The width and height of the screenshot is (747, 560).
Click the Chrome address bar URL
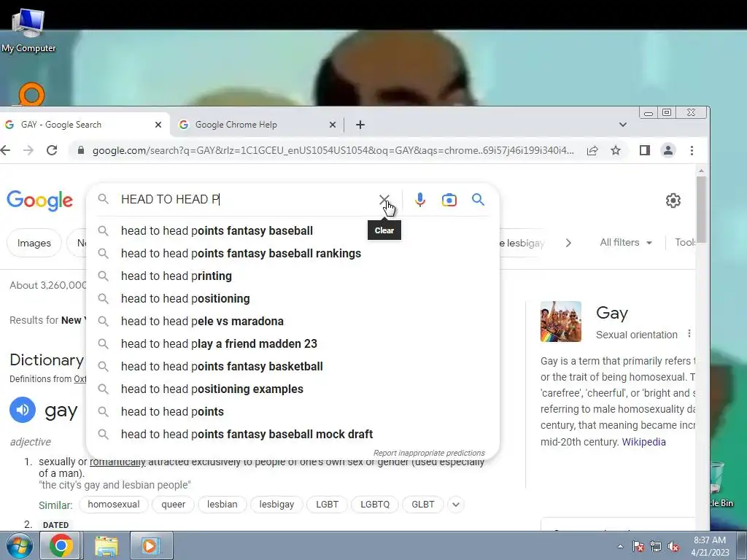coord(333,150)
